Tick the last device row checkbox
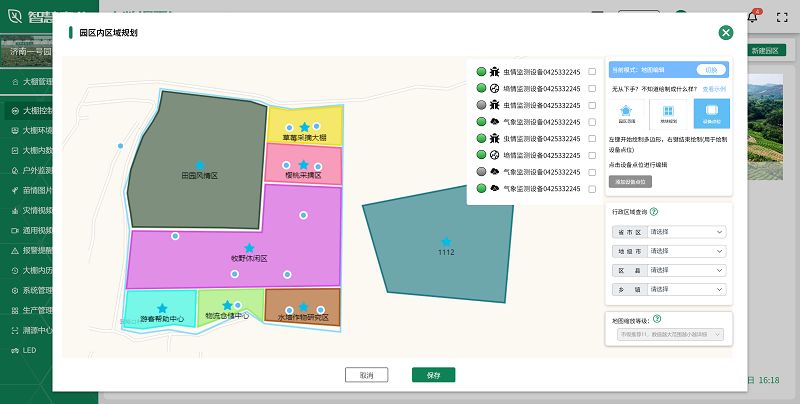 pyautogui.click(x=593, y=188)
